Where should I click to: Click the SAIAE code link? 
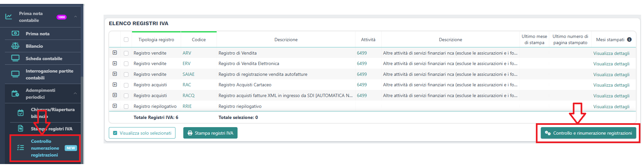coord(189,74)
